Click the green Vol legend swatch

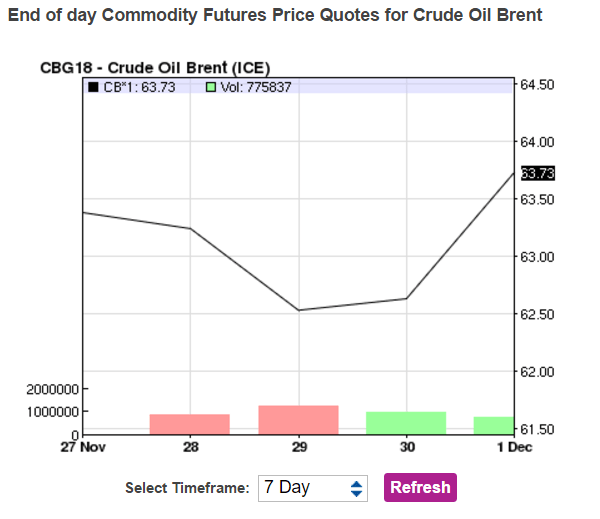click(211, 87)
